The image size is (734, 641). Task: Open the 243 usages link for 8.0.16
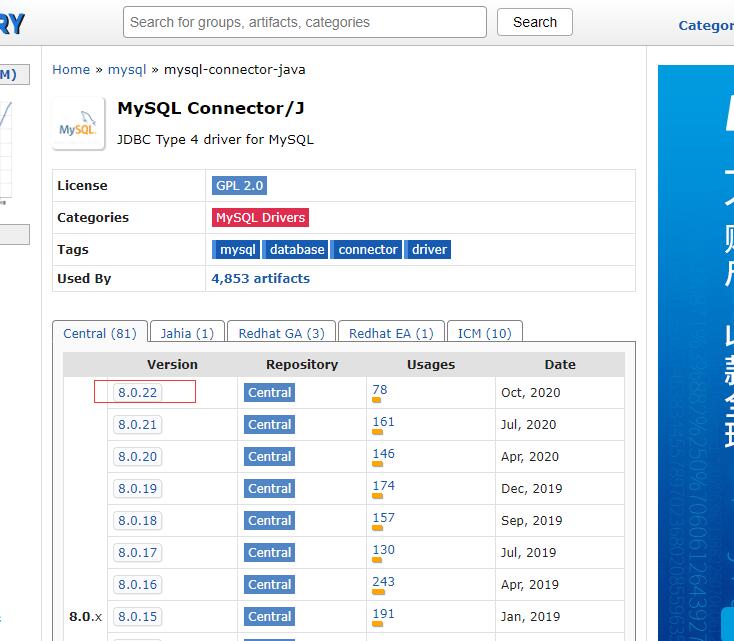[383, 581]
